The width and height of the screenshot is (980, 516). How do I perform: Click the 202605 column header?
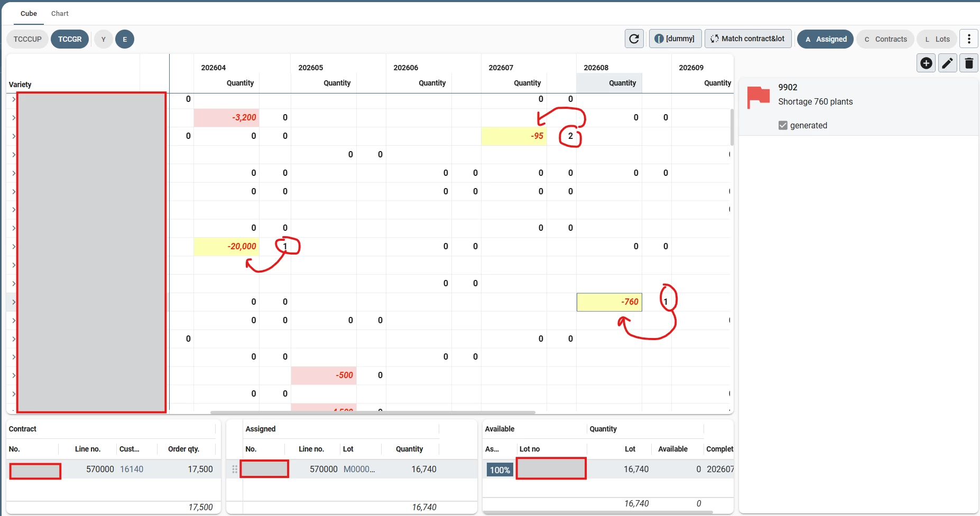[x=311, y=68]
